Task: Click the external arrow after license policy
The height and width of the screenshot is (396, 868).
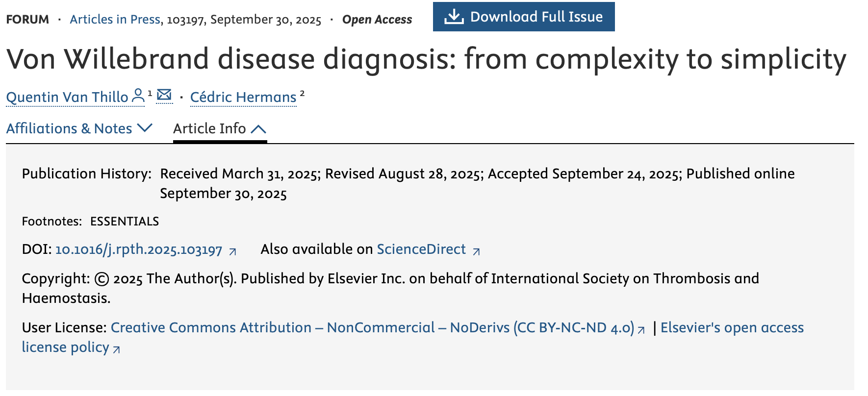Action: tap(117, 349)
